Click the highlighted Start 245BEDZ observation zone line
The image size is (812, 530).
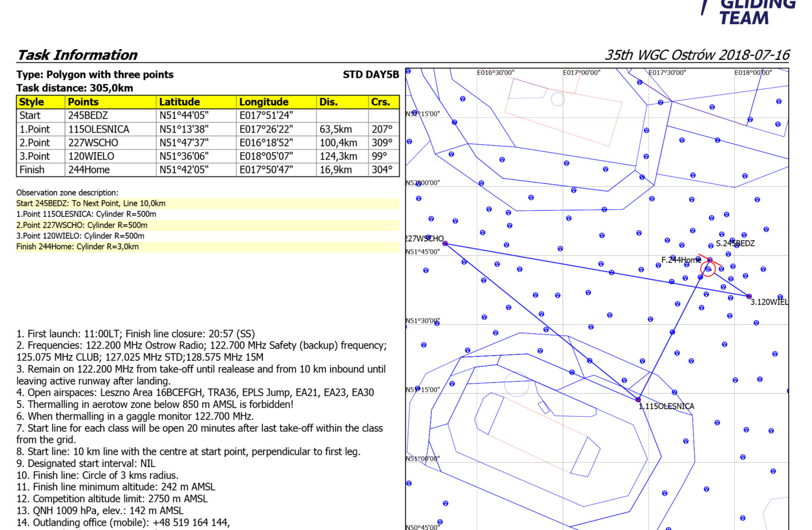(x=91, y=204)
